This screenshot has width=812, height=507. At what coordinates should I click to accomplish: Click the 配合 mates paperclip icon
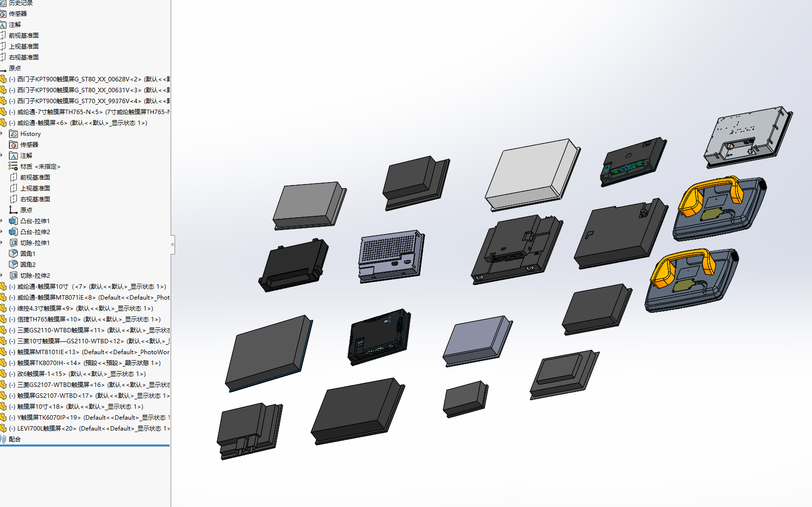click(3, 440)
